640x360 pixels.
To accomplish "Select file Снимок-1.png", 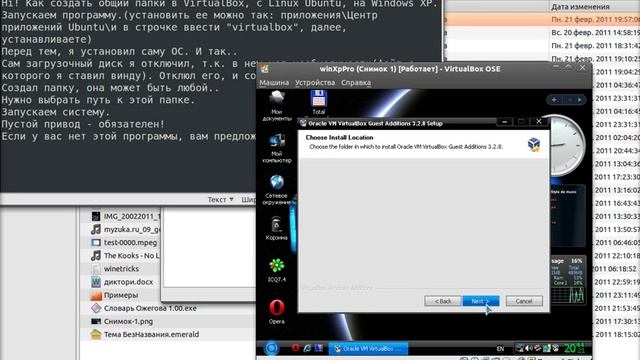I will coord(128,321).
